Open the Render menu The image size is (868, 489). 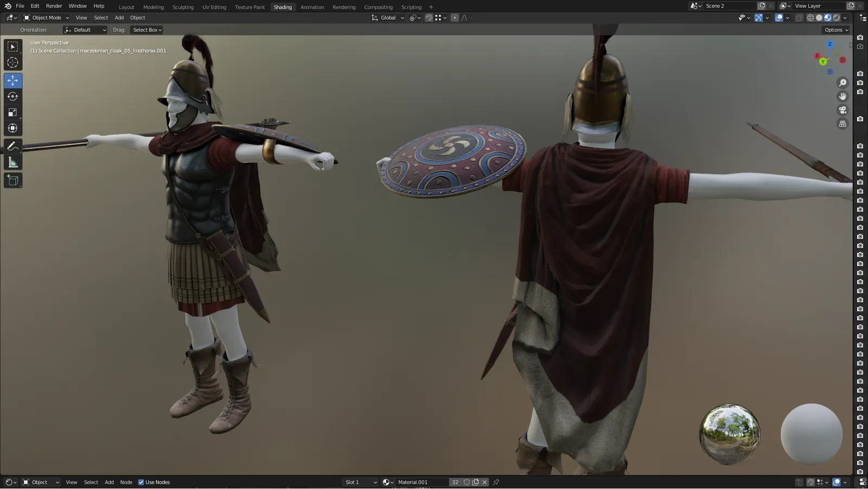click(x=54, y=6)
